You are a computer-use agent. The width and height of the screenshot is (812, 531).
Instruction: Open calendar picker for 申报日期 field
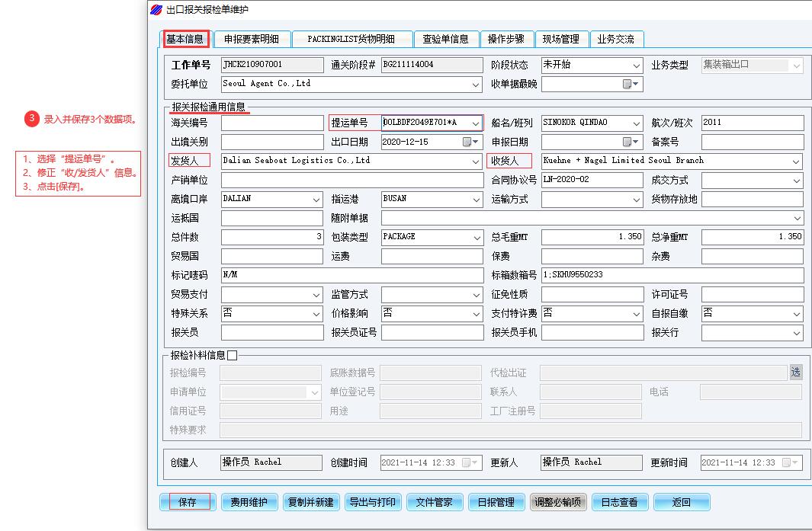(631, 142)
